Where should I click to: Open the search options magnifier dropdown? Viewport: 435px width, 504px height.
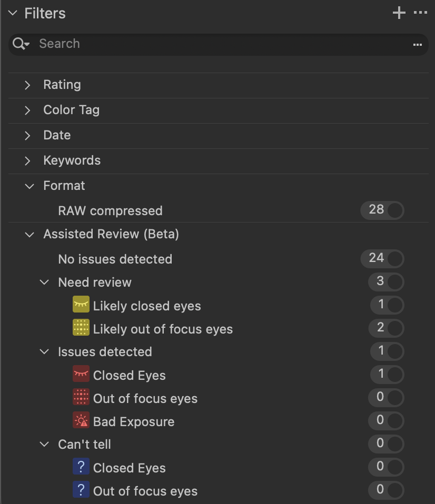pos(21,44)
